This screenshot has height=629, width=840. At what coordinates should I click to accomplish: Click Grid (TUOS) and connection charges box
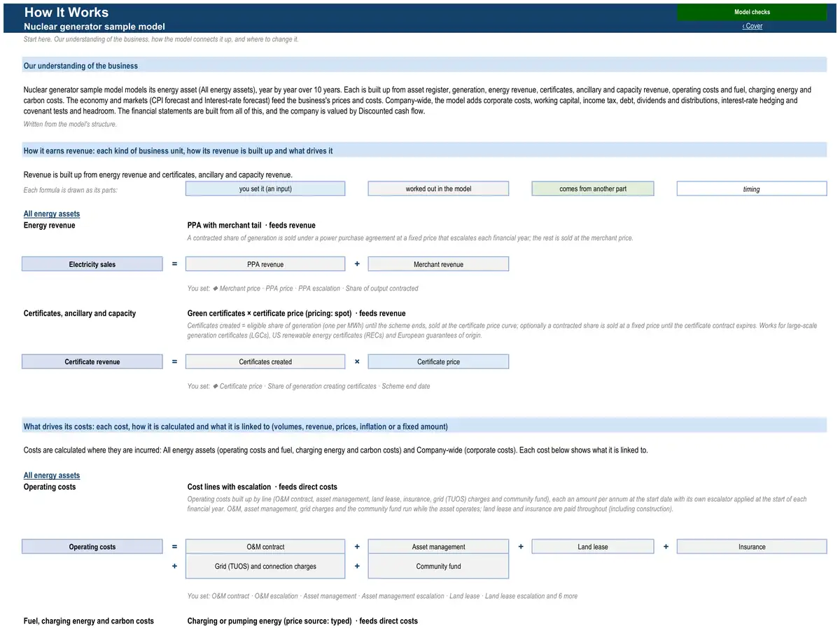(265, 566)
